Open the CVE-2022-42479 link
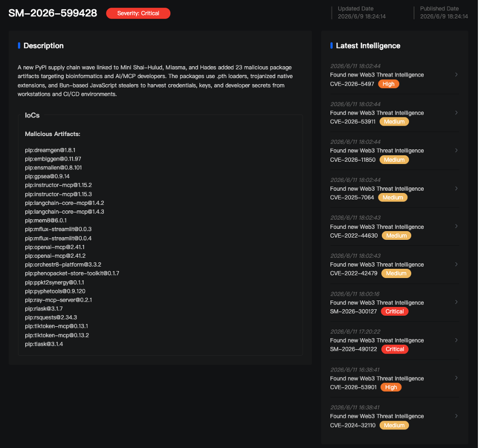 tap(354, 274)
